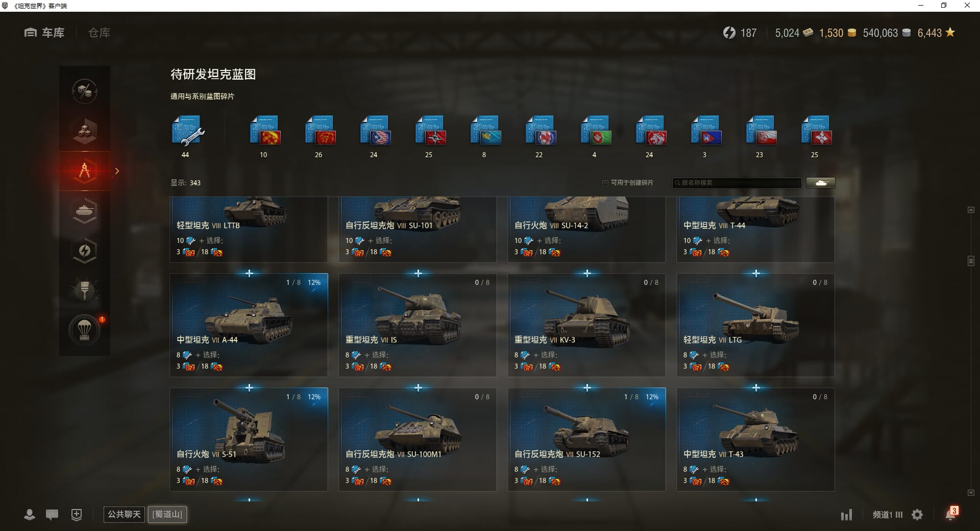Viewport: 980px width, 531px height.
Task: Expand the sidebar chevron arrow
Action: [x=117, y=171]
